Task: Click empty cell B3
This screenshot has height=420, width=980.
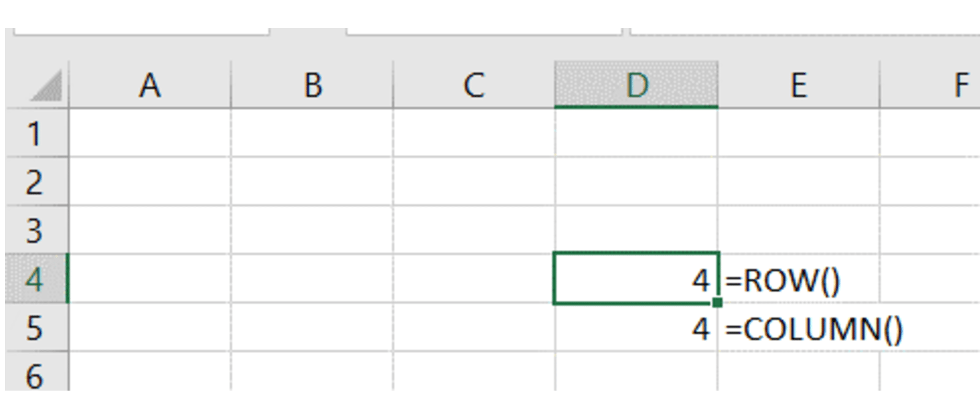Action: coord(312,230)
